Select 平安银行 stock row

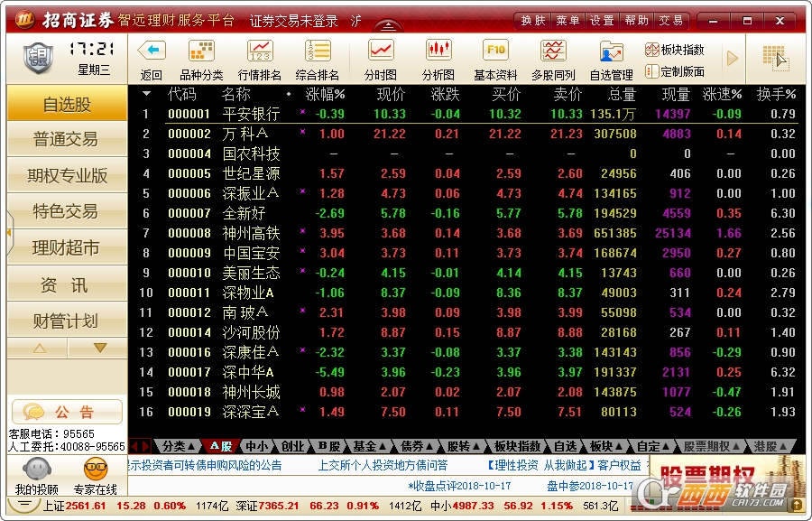[x=468, y=114]
